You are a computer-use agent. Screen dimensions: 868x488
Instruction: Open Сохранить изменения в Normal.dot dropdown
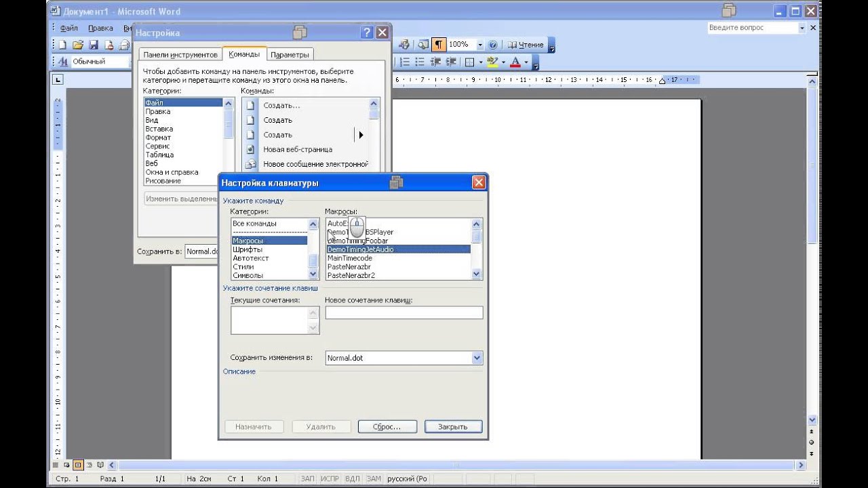click(x=477, y=358)
